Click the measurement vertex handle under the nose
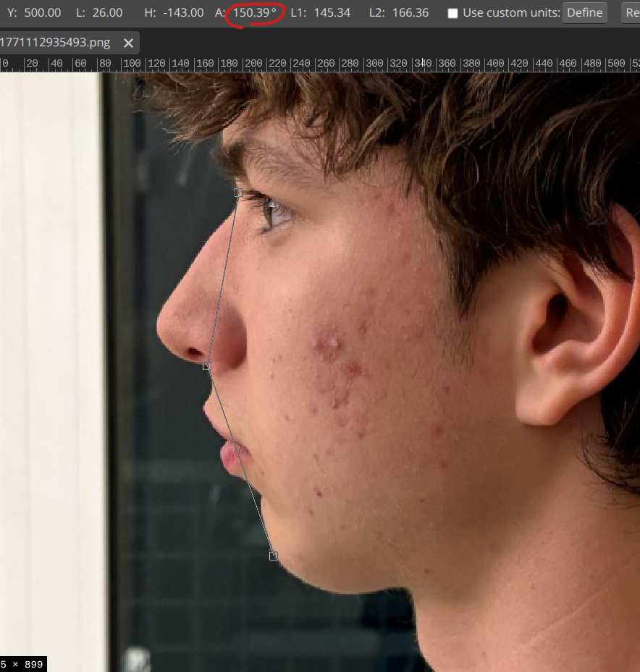 pos(207,366)
